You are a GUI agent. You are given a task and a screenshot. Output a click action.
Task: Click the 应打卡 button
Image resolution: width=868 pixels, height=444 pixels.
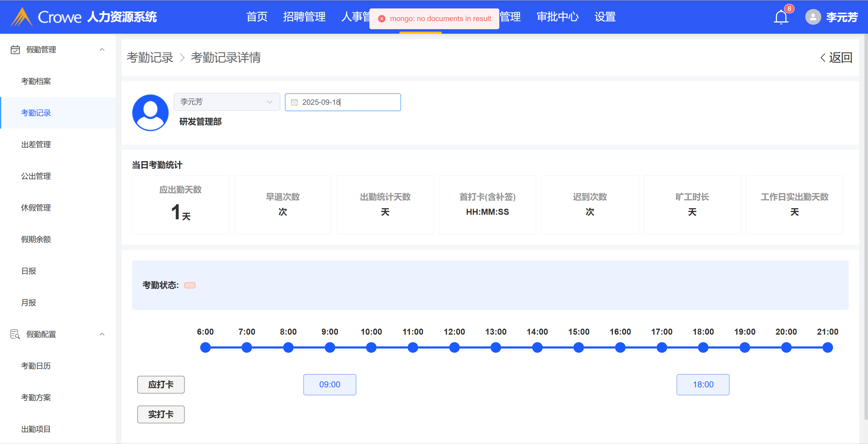[x=161, y=384]
